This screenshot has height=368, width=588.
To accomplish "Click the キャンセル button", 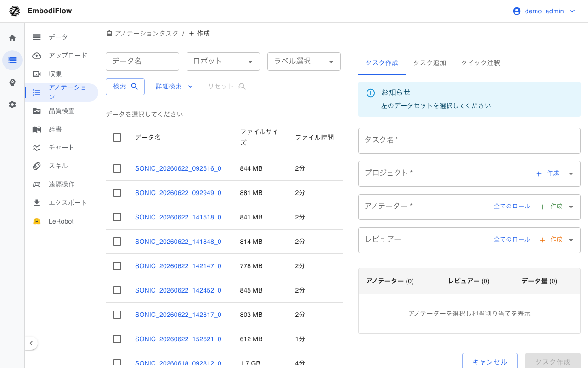I will tap(490, 362).
